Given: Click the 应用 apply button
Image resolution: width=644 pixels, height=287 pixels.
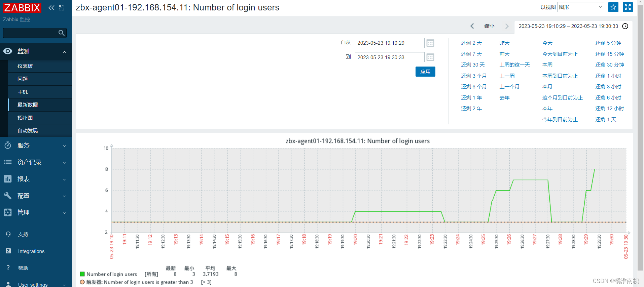Looking at the screenshot, I should pos(425,72).
